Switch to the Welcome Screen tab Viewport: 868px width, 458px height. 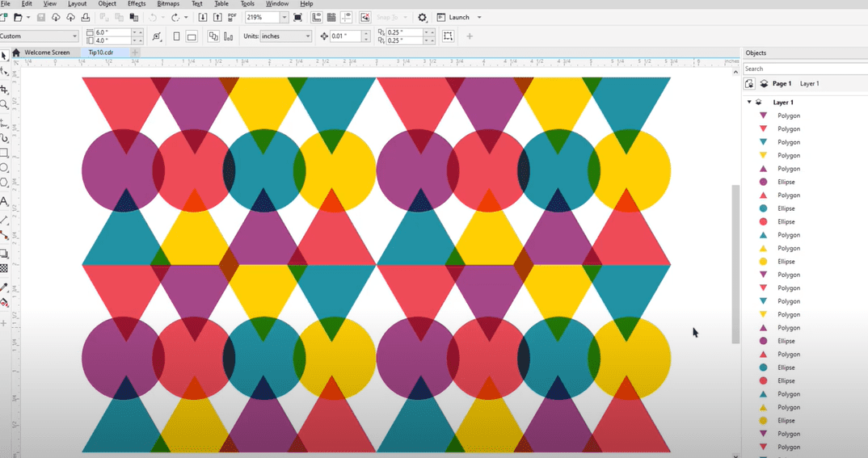point(47,53)
